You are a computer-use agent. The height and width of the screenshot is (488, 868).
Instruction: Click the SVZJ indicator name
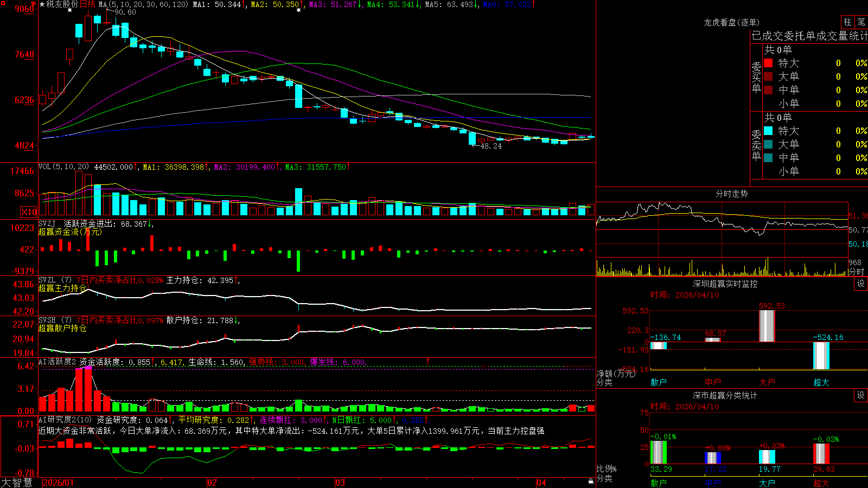(47, 223)
